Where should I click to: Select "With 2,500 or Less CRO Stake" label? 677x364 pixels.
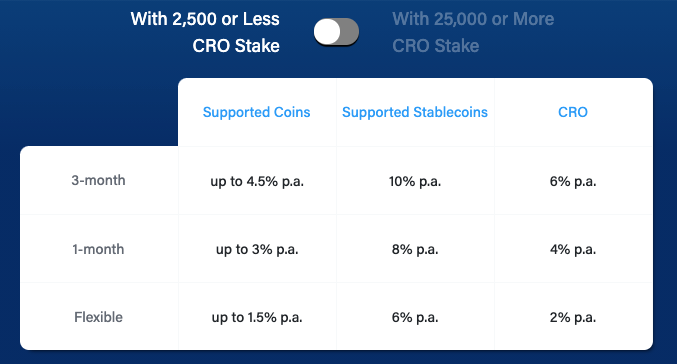point(205,32)
